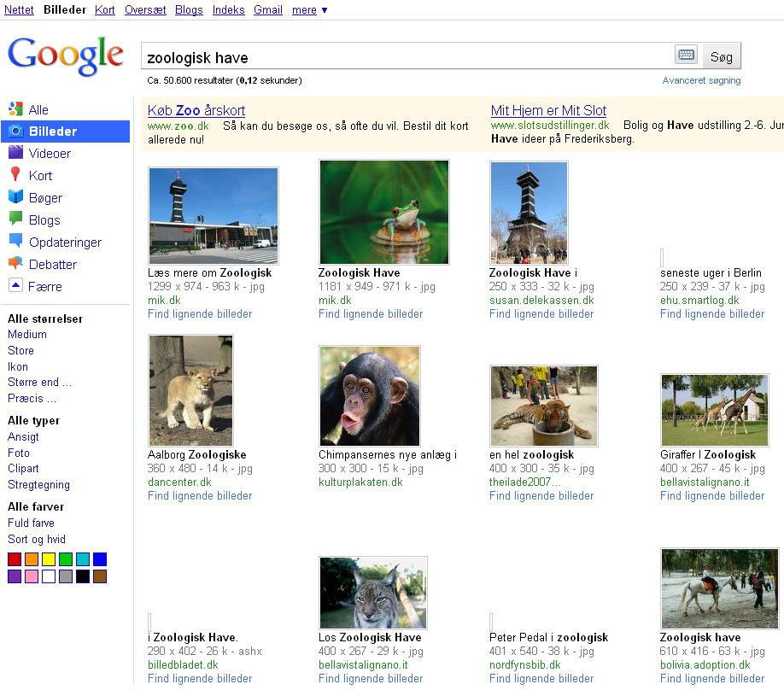
Task: Pick the red color swatch
Action: (15, 559)
